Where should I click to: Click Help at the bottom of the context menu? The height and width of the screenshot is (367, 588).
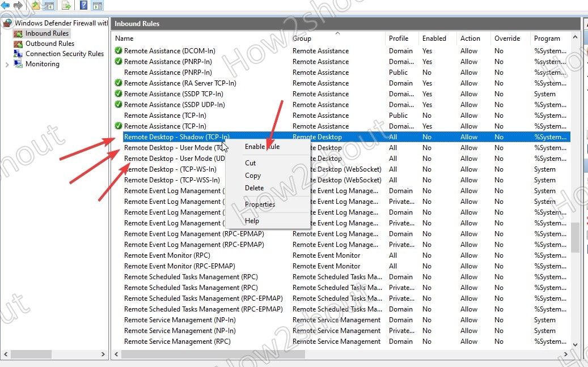point(252,221)
